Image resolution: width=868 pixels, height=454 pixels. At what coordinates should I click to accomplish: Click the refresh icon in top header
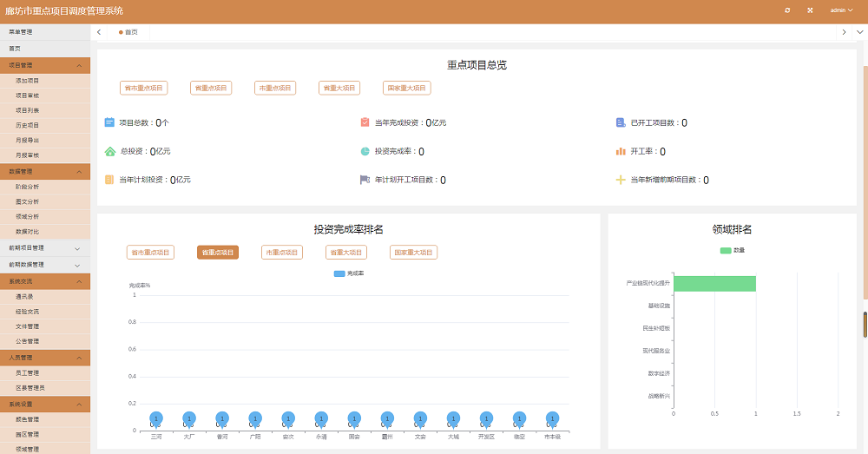coord(787,10)
